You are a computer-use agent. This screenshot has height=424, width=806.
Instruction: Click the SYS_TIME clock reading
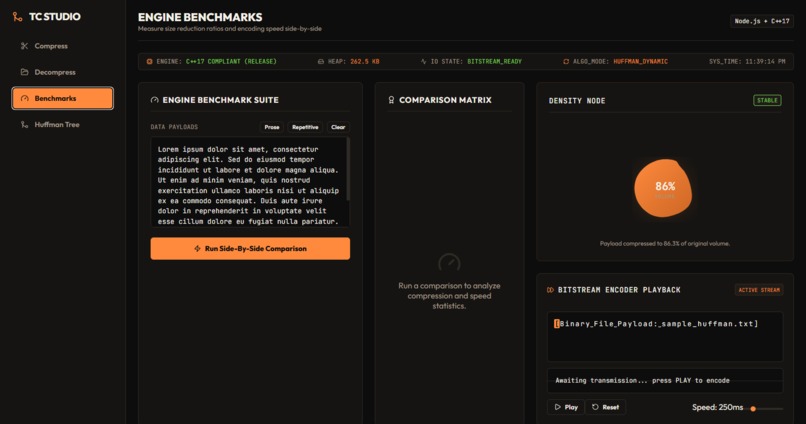click(747, 61)
